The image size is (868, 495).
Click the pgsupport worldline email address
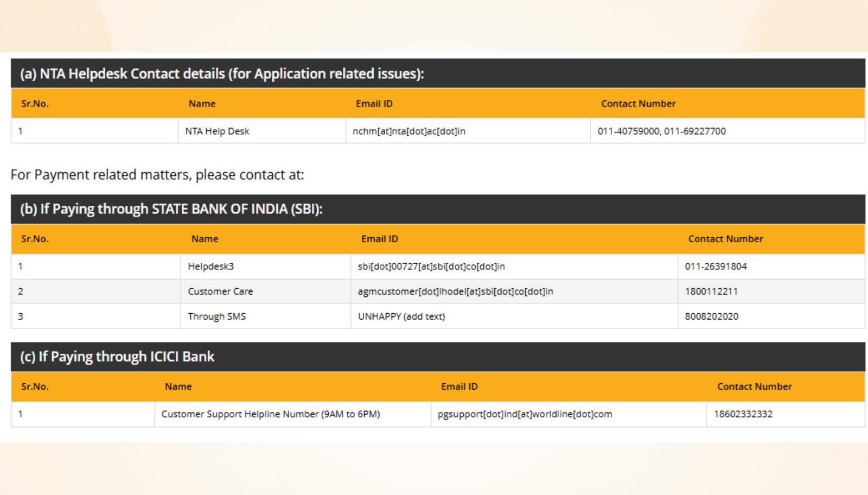[525, 414]
